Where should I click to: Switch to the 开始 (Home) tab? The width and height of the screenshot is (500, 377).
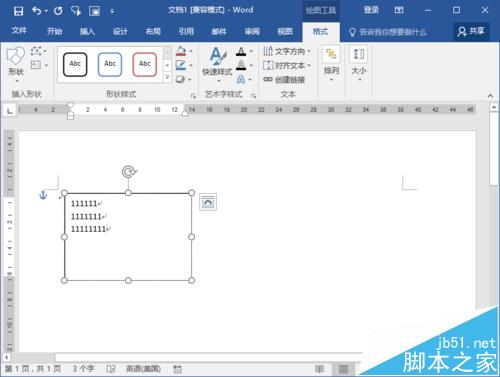click(x=54, y=31)
